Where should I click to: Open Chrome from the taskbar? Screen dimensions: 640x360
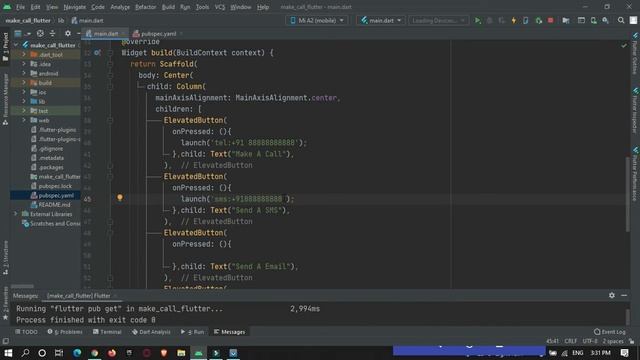click(95, 353)
